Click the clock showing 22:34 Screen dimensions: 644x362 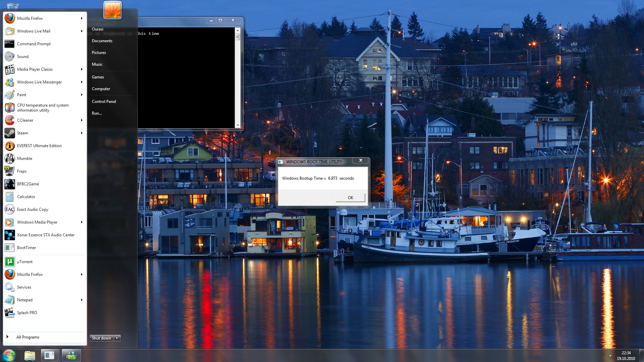[626, 353]
